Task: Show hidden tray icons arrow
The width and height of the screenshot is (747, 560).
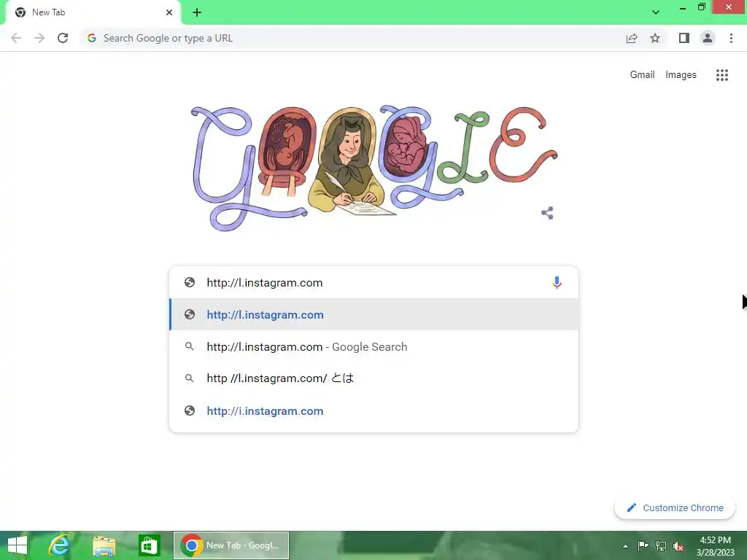Action: [x=625, y=546]
